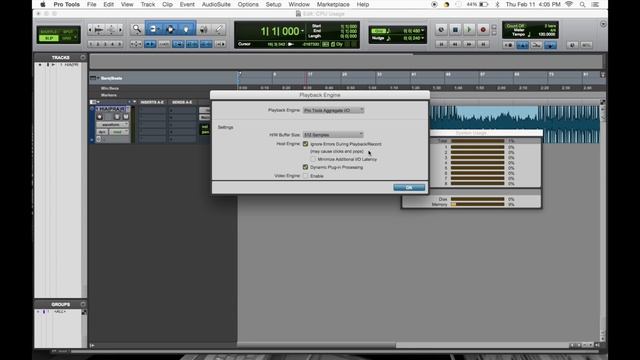Activate Slip edit mode
Screen dimensions: 640x360
(49, 38)
